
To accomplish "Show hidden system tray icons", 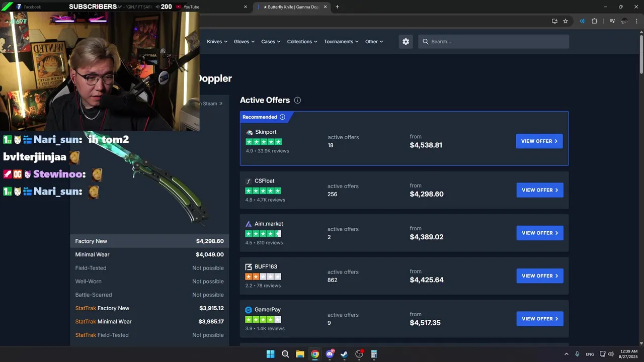I will click(x=567, y=354).
